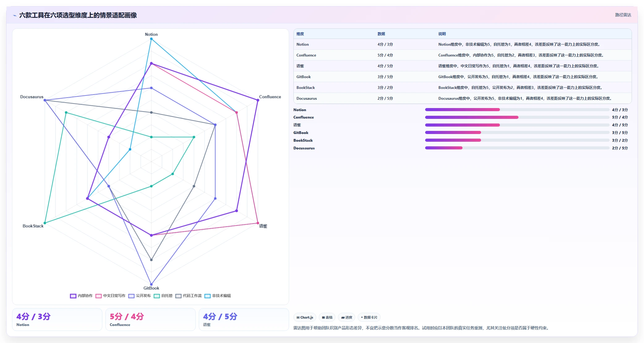Click the 数据卡片 tag chip
Viewport: 644px width, 343px height.
pos(369,317)
